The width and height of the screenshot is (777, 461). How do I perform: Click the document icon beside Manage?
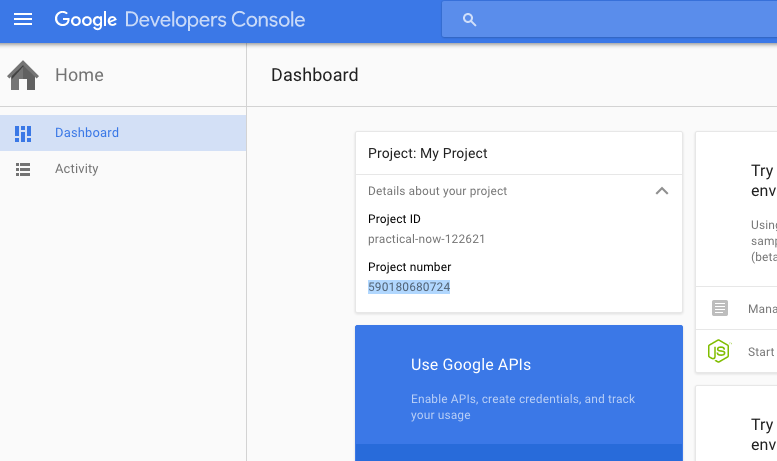tap(720, 308)
